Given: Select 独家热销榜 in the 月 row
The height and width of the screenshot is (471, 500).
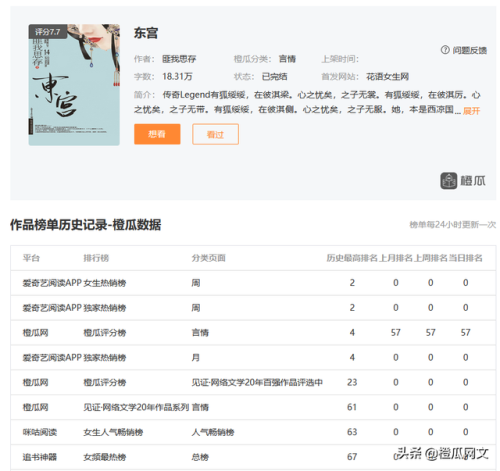Looking at the screenshot, I should pos(105,358).
